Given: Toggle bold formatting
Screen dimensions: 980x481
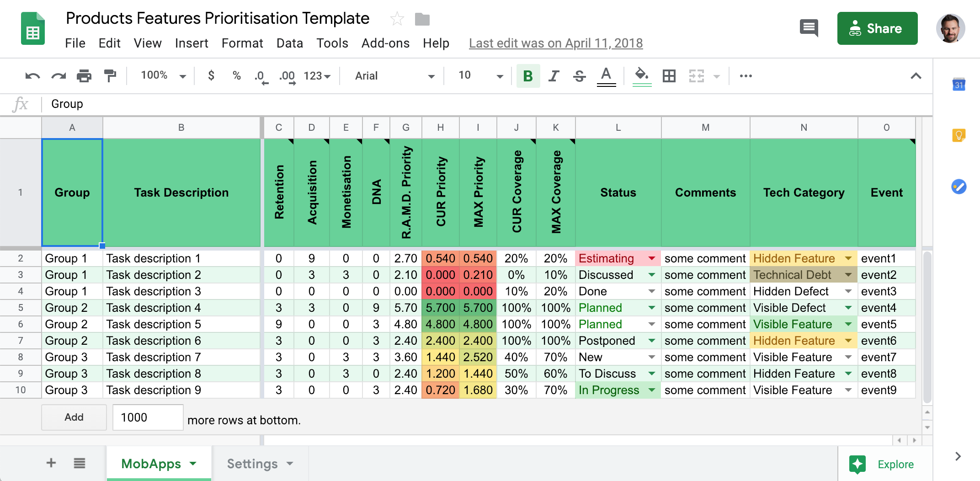Looking at the screenshot, I should pyautogui.click(x=528, y=76).
